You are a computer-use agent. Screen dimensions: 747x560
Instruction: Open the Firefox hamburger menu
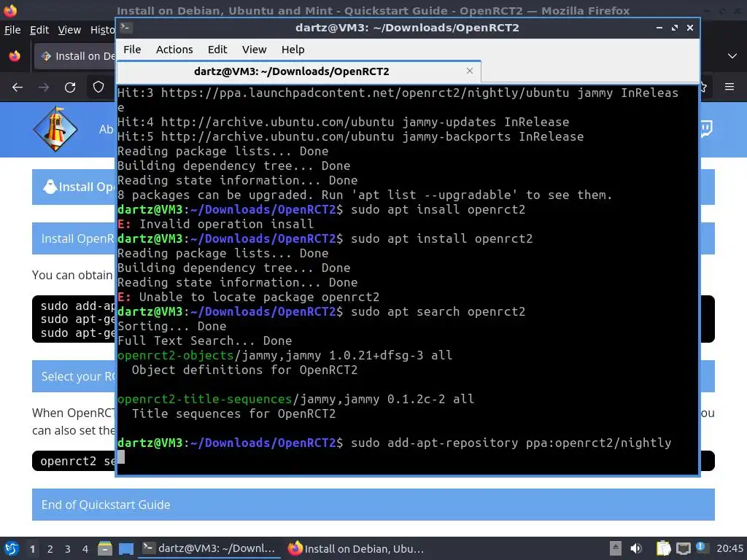pyautogui.click(x=729, y=87)
